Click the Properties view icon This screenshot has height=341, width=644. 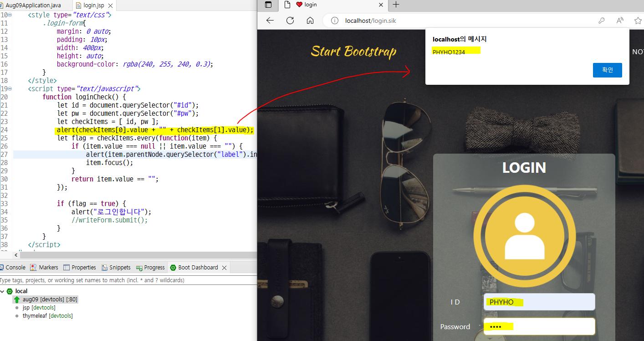point(66,268)
